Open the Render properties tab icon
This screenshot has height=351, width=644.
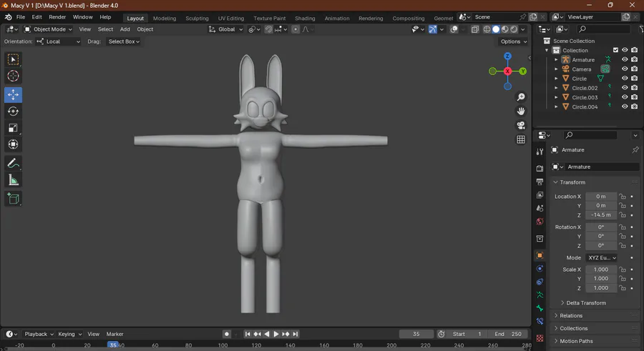click(540, 168)
